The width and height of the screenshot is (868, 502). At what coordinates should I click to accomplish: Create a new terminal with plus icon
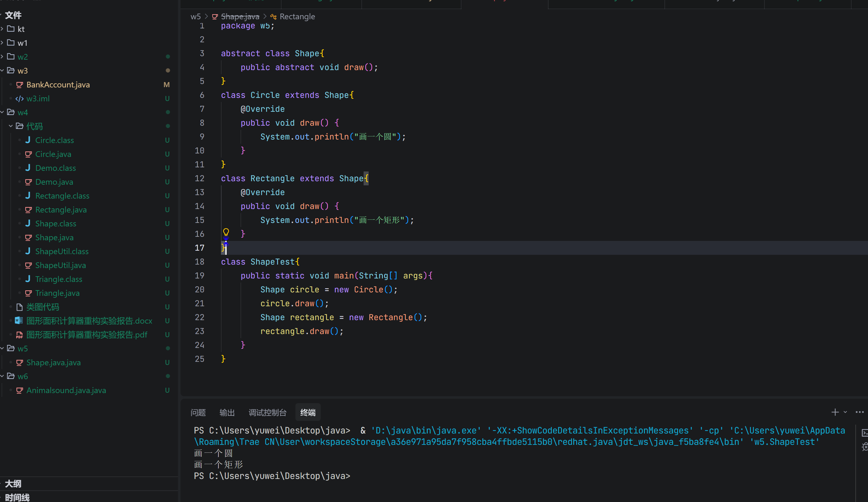tap(835, 412)
